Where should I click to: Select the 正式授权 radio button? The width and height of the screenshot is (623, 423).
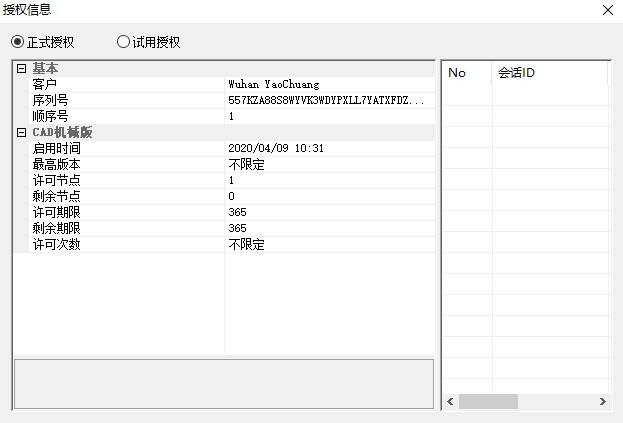18,42
